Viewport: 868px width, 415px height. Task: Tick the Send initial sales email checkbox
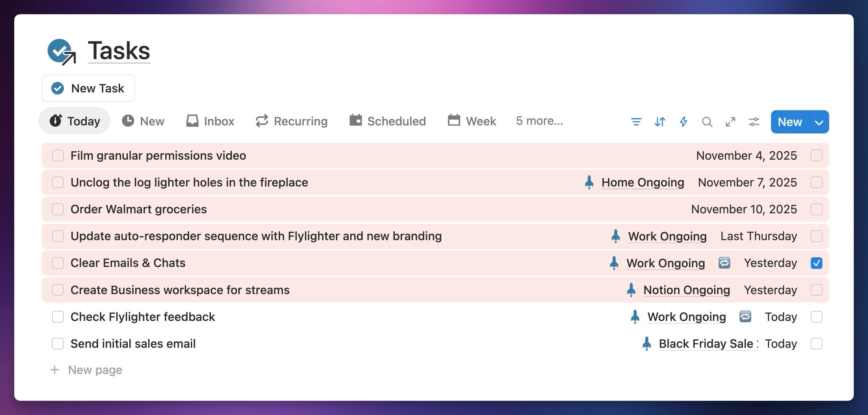pos(58,344)
